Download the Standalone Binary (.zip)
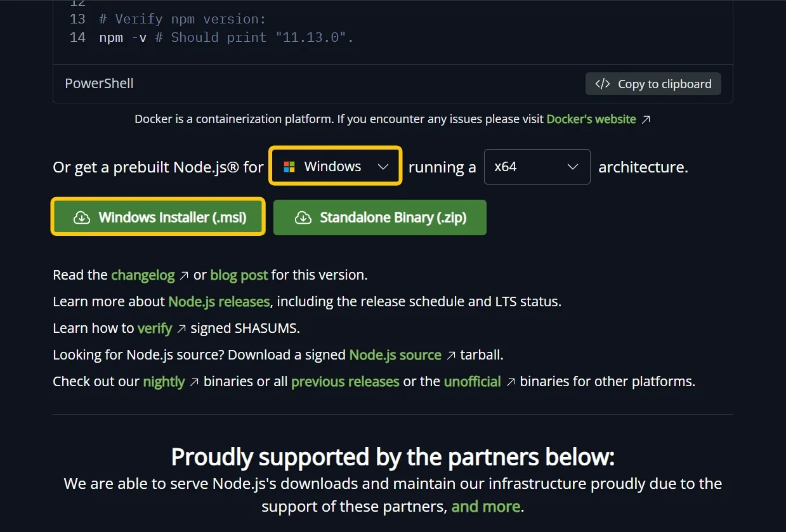Viewport: 786px width, 532px height. [379, 217]
